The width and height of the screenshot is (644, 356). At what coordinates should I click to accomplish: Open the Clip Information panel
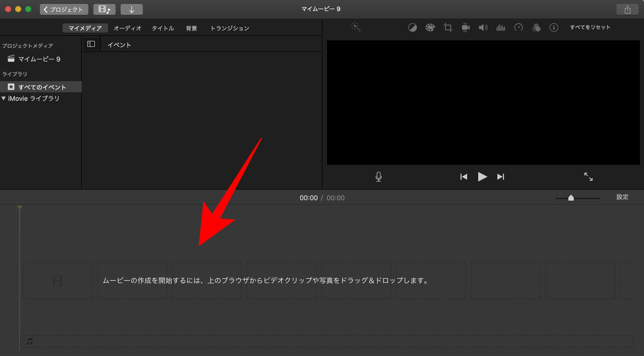pos(554,27)
